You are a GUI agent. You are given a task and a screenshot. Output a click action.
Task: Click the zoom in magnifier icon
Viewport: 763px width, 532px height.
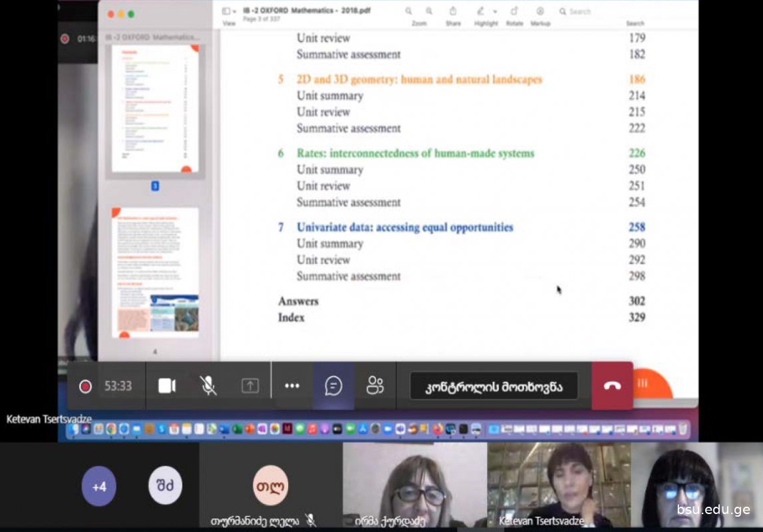pos(429,11)
